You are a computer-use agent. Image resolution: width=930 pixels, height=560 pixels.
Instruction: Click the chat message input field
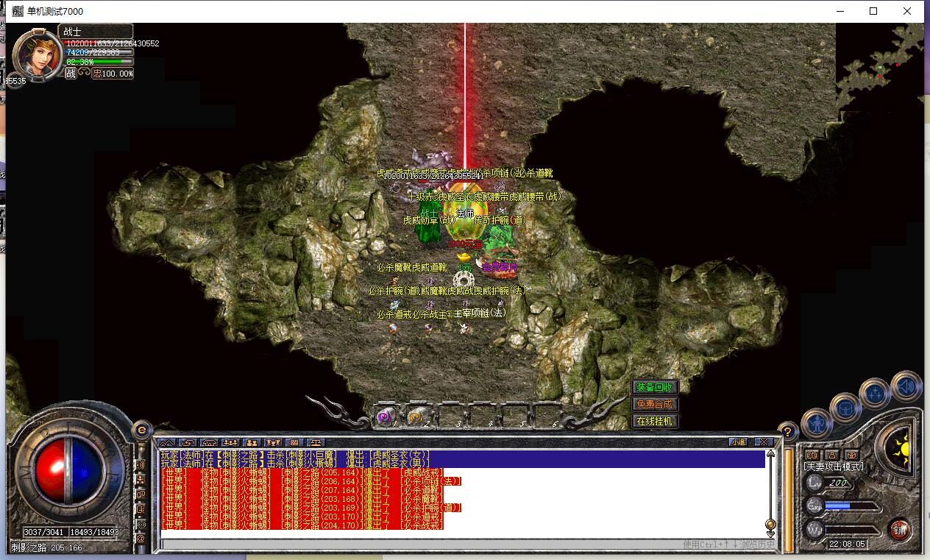tap(467, 545)
